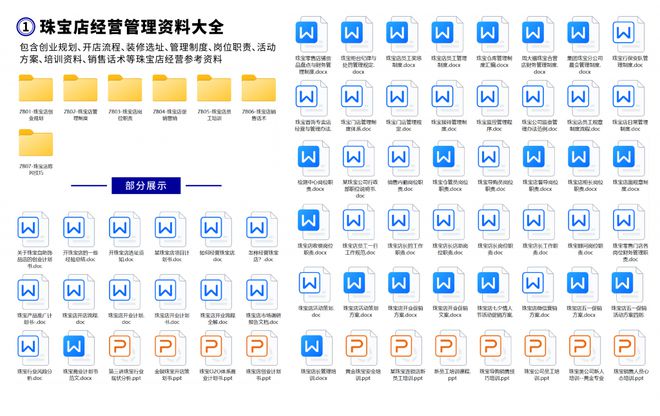Select 珠宝公司员工培训.ppt presentation

tap(540, 349)
